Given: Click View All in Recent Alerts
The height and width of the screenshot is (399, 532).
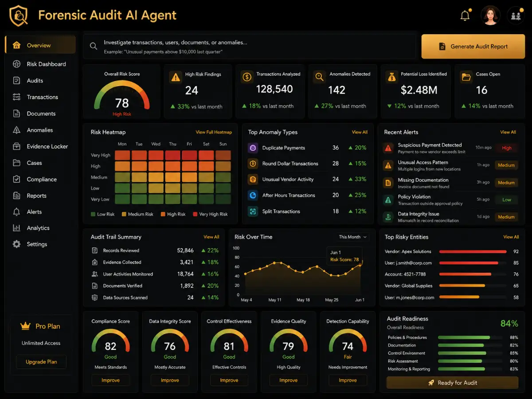Looking at the screenshot, I should [x=508, y=132].
